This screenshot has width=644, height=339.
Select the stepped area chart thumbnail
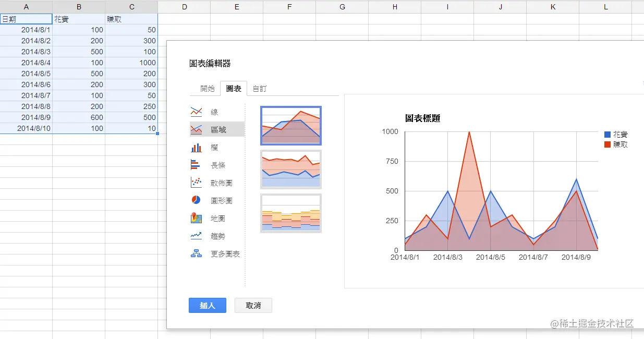pos(291,213)
